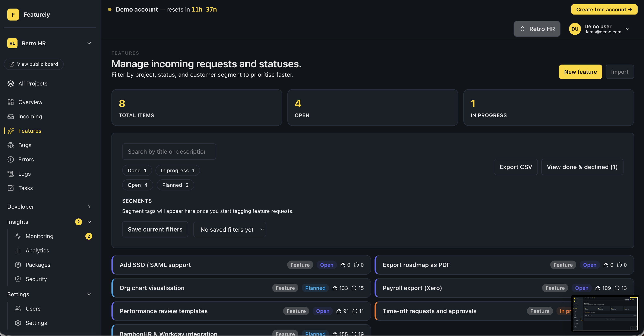This screenshot has height=336, width=644.
Task: Open the No saved filters yet dropdown
Action: (229, 229)
